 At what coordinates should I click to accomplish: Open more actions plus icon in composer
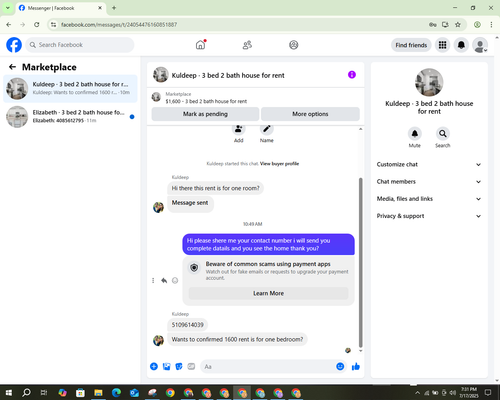pyautogui.click(x=154, y=367)
